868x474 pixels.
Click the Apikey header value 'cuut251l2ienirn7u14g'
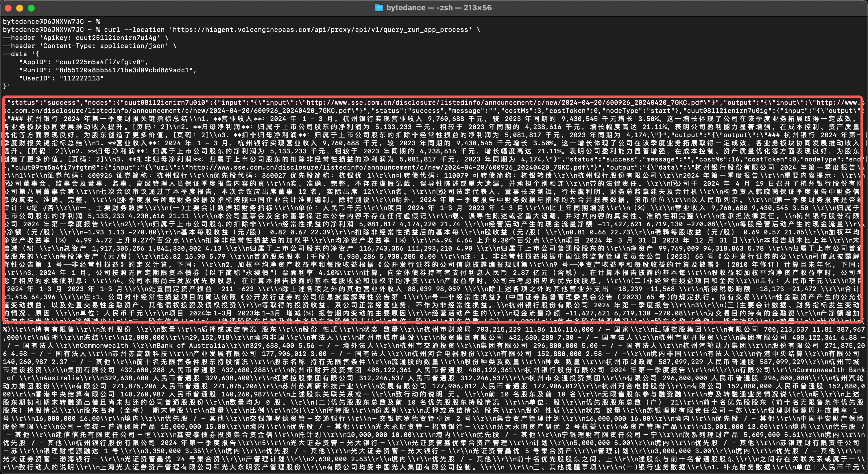pyautogui.click(x=116, y=38)
